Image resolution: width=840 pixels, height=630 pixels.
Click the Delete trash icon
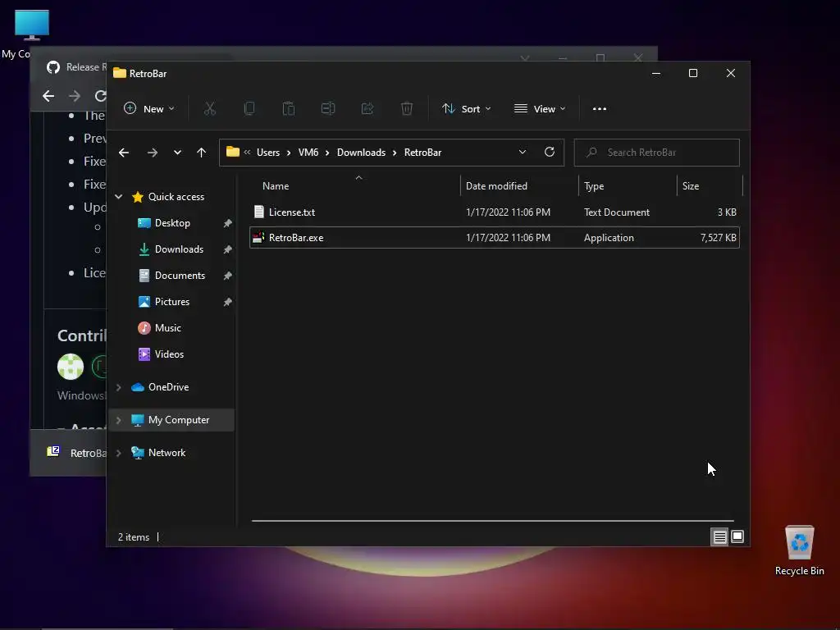[407, 109]
